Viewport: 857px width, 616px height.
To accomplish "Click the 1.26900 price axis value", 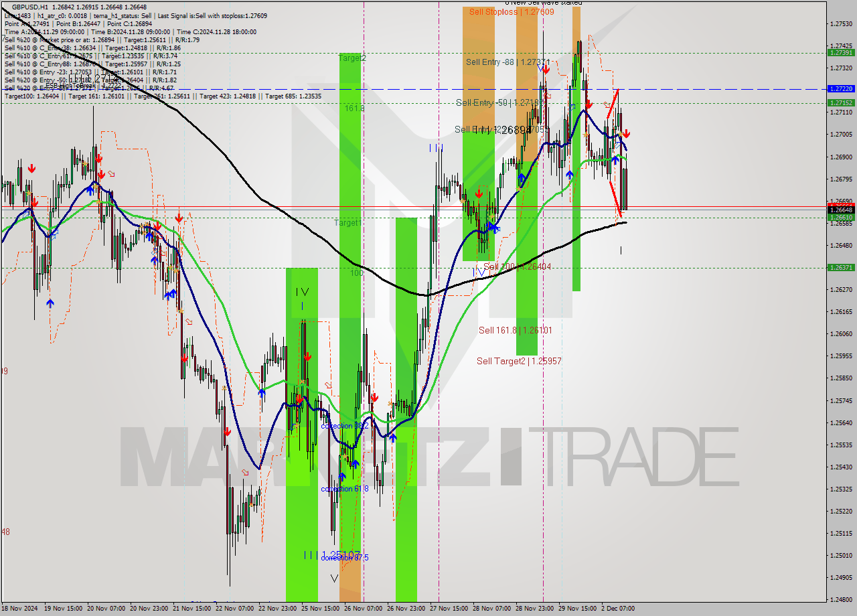I will click(x=841, y=157).
